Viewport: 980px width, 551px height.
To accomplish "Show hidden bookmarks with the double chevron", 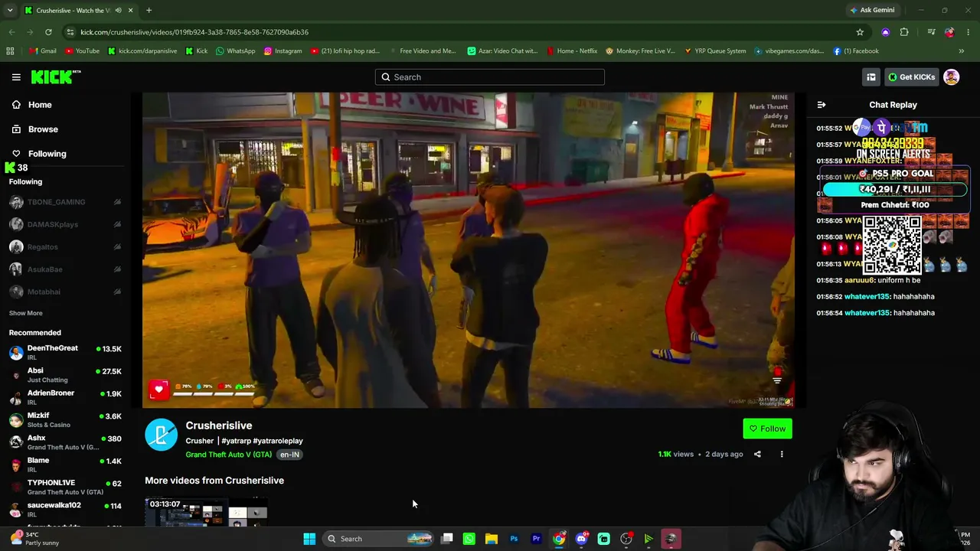I will (962, 51).
